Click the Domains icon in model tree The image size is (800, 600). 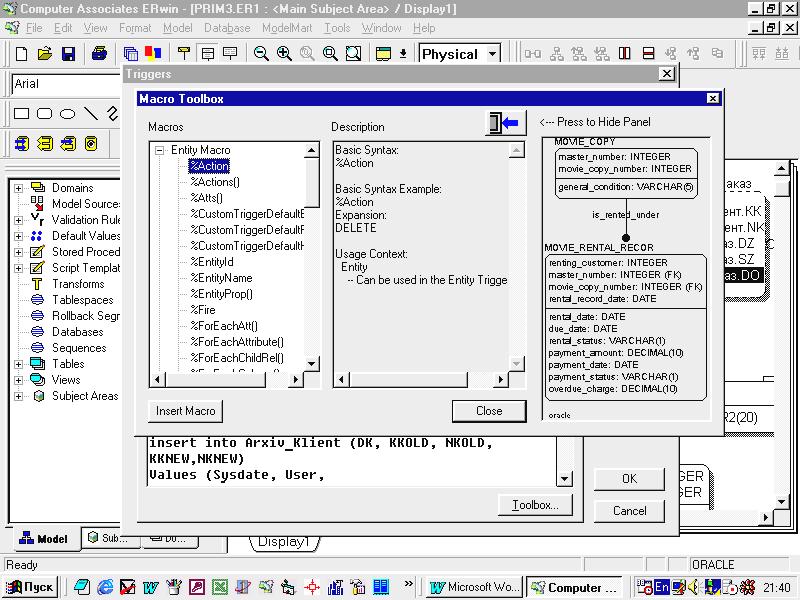[x=38, y=188]
